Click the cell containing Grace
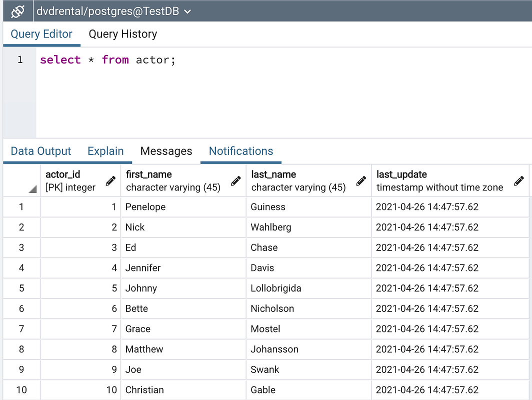This screenshot has width=532, height=400. pos(183,329)
